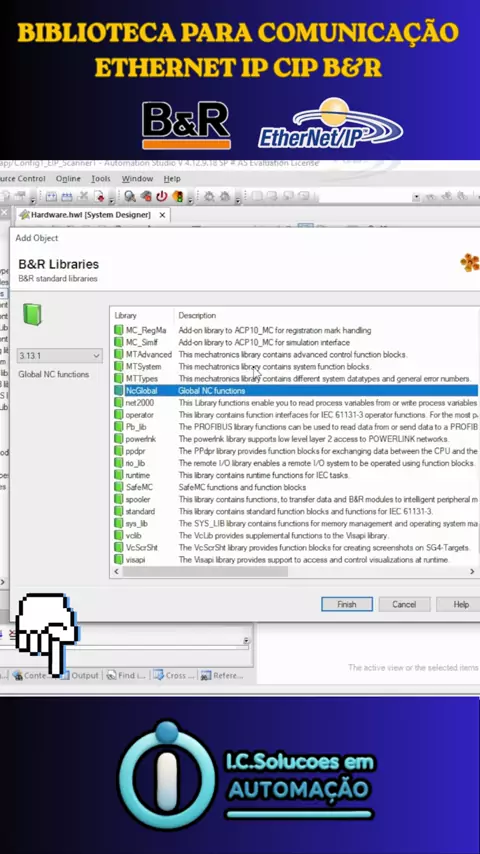
Task: Open the overflow arrow after the traffic light icon
Action: (190, 200)
